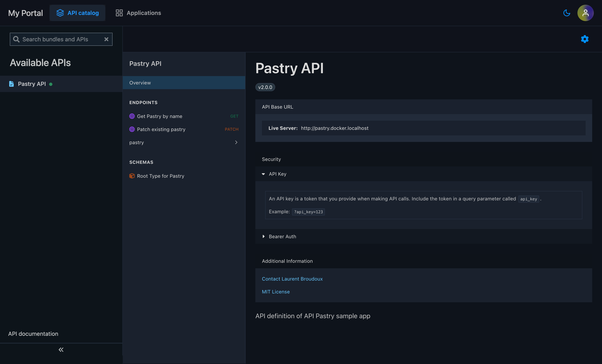Open the API catalog tab
Viewport: 602px width, 364px height.
(77, 13)
